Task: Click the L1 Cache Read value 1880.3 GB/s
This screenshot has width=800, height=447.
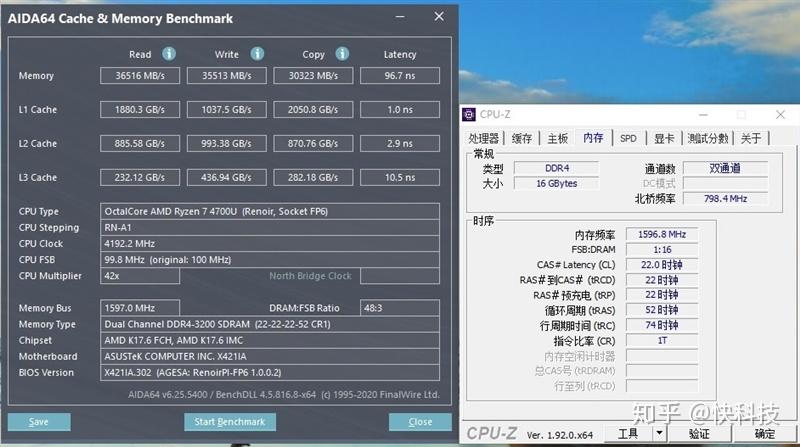Action: tap(140, 109)
